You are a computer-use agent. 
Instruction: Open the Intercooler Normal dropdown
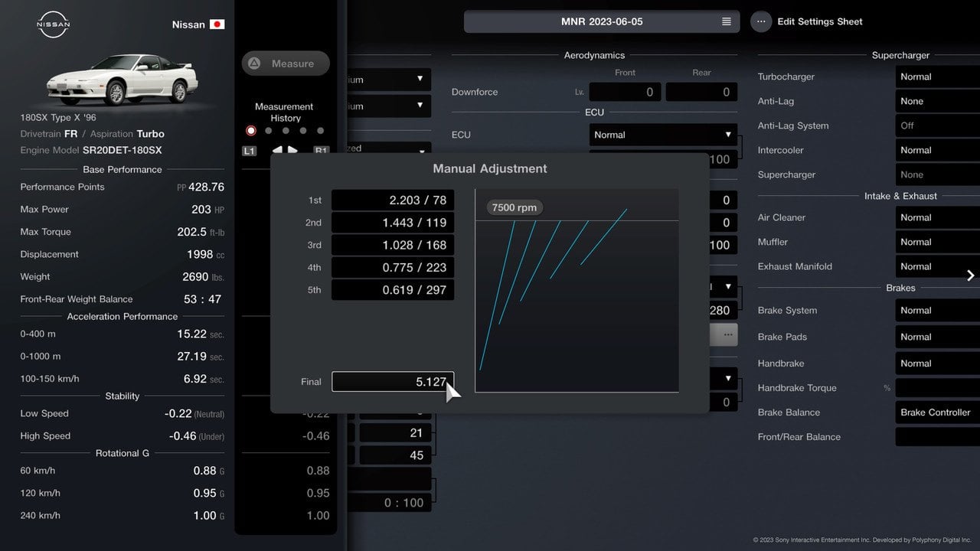(937, 150)
